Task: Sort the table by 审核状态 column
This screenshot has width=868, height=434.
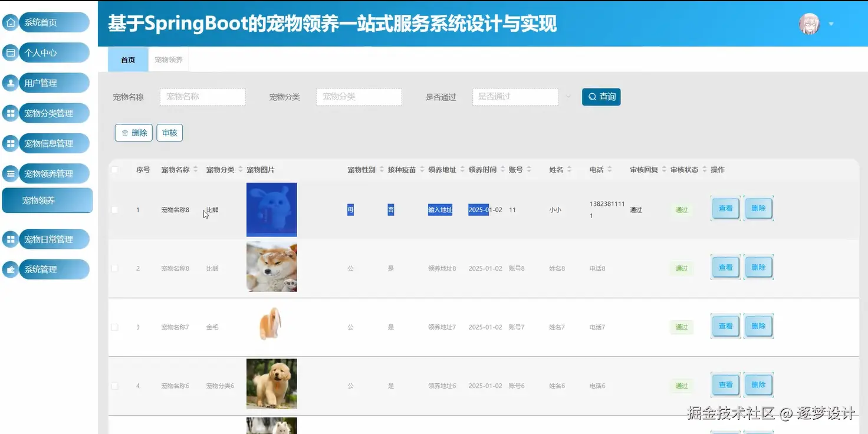Action: click(705, 170)
